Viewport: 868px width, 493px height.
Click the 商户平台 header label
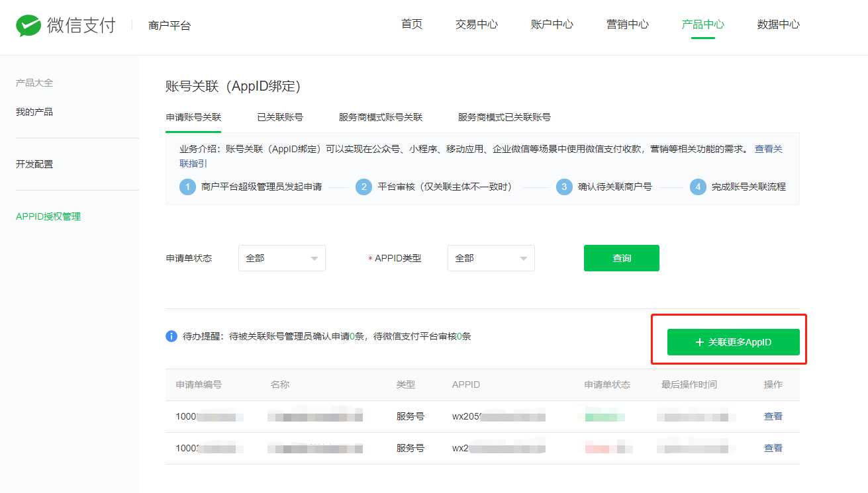click(x=170, y=26)
